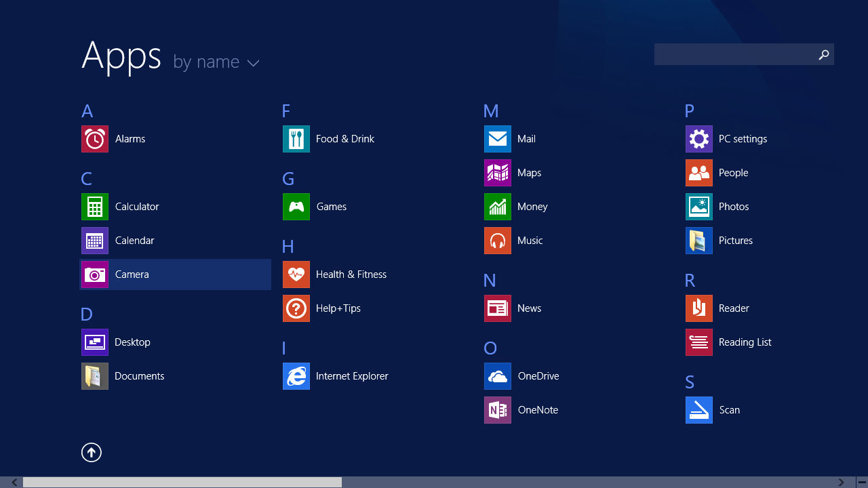868x488 pixels.
Task: Open Health & Fitness heart icon
Action: pyautogui.click(x=296, y=274)
